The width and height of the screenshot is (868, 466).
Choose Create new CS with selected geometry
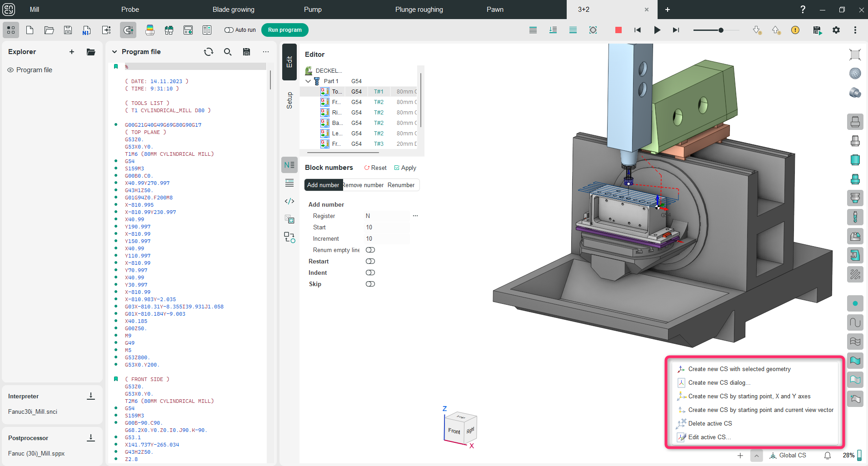coord(754,369)
